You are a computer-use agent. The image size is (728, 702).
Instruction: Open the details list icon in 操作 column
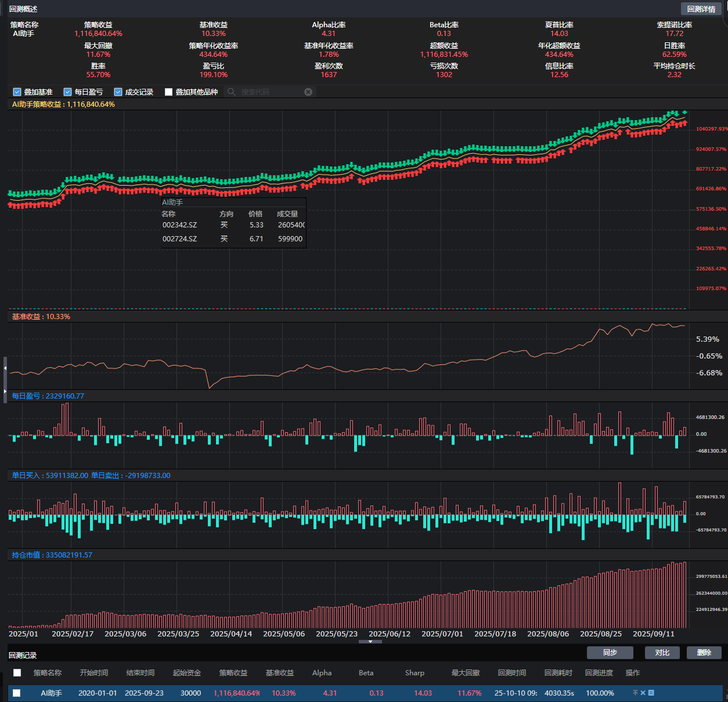coord(651,693)
